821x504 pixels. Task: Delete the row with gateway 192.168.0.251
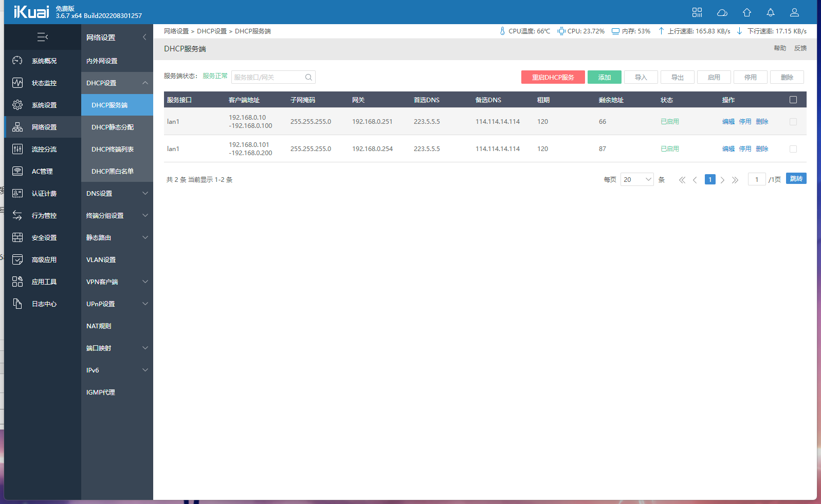(x=762, y=122)
